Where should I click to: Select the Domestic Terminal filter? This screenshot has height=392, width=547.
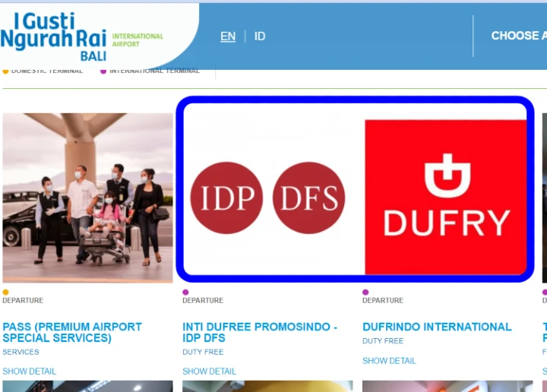[43, 71]
